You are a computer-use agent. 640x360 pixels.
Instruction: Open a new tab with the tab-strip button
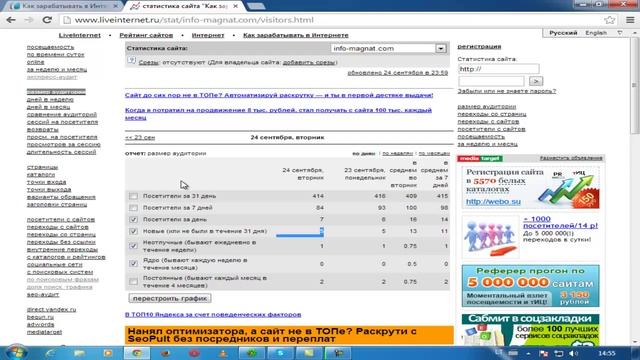pyautogui.click(x=256, y=6)
